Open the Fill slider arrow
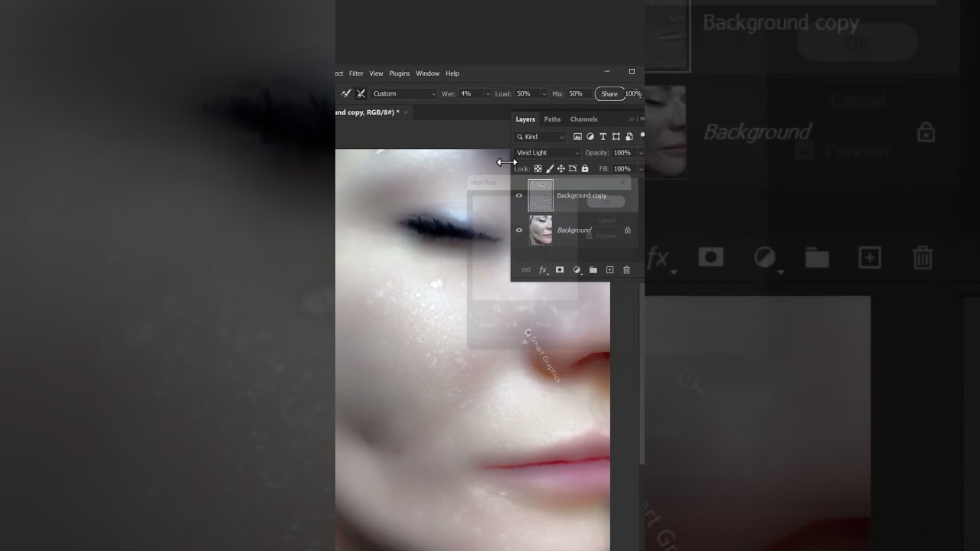The width and height of the screenshot is (980, 551). (x=641, y=169)
